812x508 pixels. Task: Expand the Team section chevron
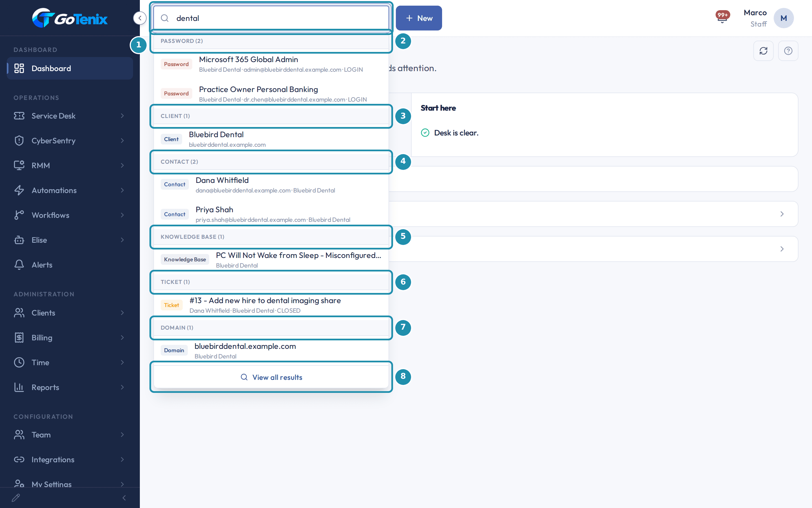click(122, 434)
